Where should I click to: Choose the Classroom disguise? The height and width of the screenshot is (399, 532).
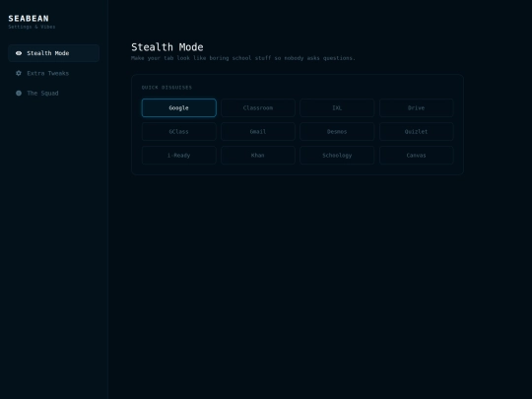tap(258, 108)
